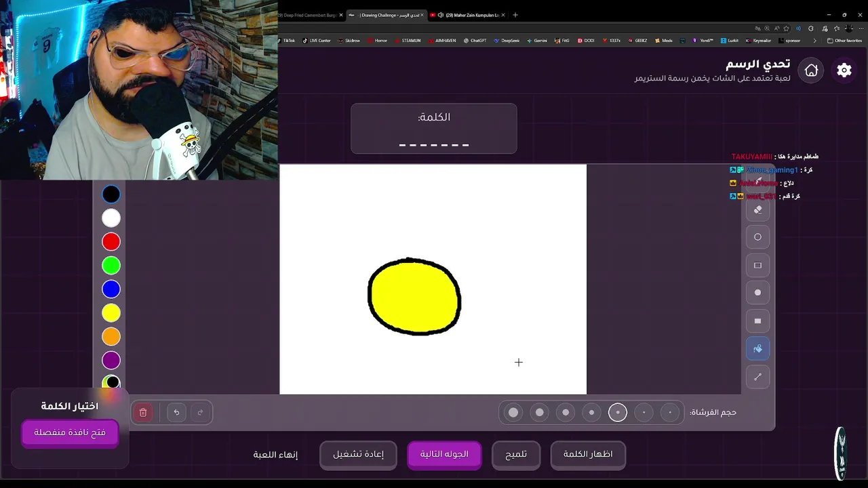Image resolution: width=868 pixels, height=488 pixels.
Task: Pick the green color swatch
Action: pos(111,266)
